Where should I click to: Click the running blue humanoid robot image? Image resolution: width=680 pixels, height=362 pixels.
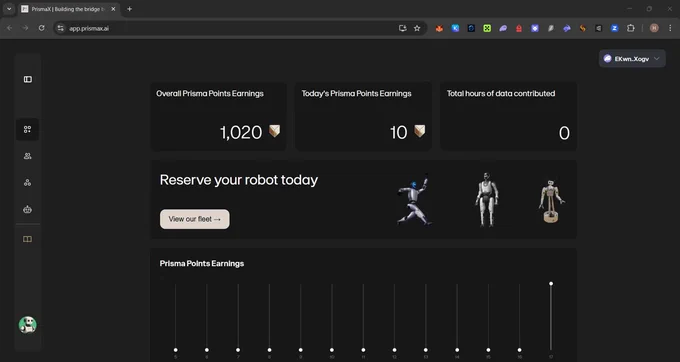pyautogui.click(x=414, y=199)
